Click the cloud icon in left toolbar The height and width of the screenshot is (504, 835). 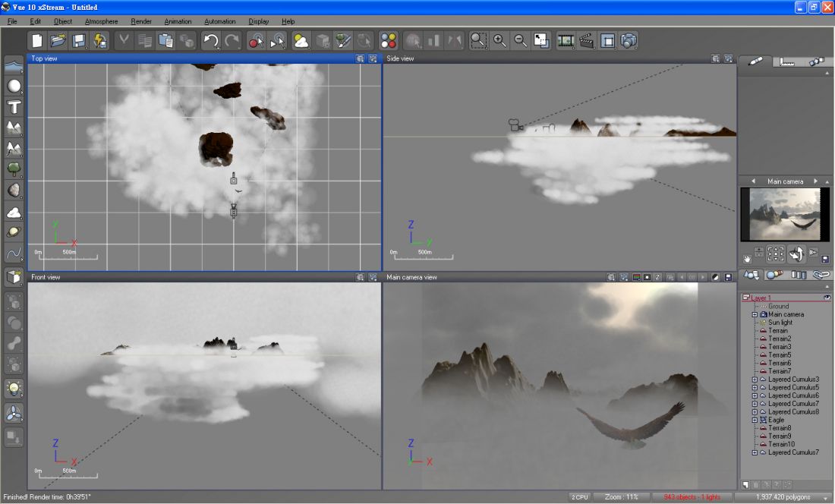pyautogui.click(x=14, y=212)
